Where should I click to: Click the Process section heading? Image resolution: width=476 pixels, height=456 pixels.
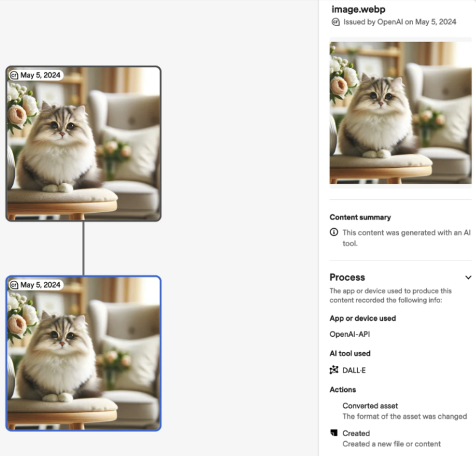(x=347, y=278)
